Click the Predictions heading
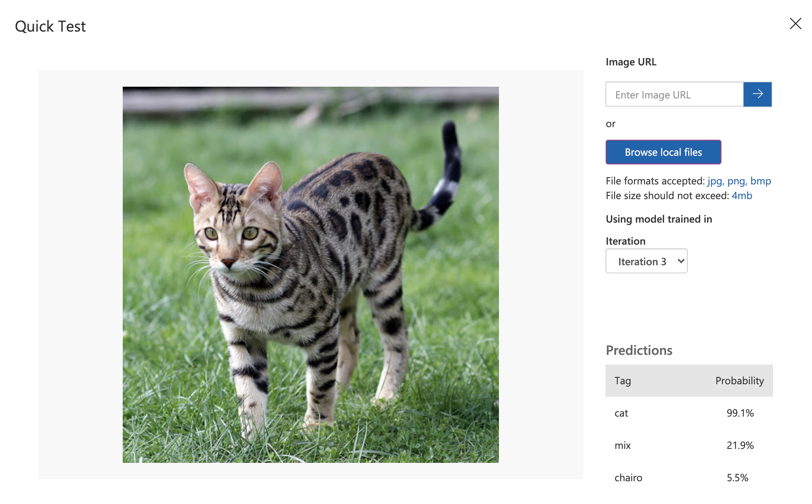The image size is (812, 504). [x=639, y=350]
